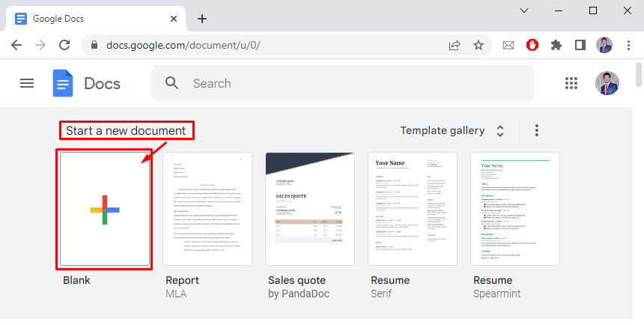Open the main menu hamburger icon
The width and height of the screenshot is (644, 325).
(x=27, y=83)
